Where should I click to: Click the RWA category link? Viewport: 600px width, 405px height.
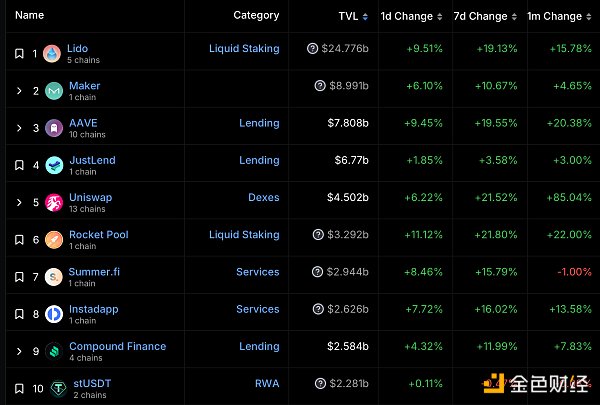268,383
